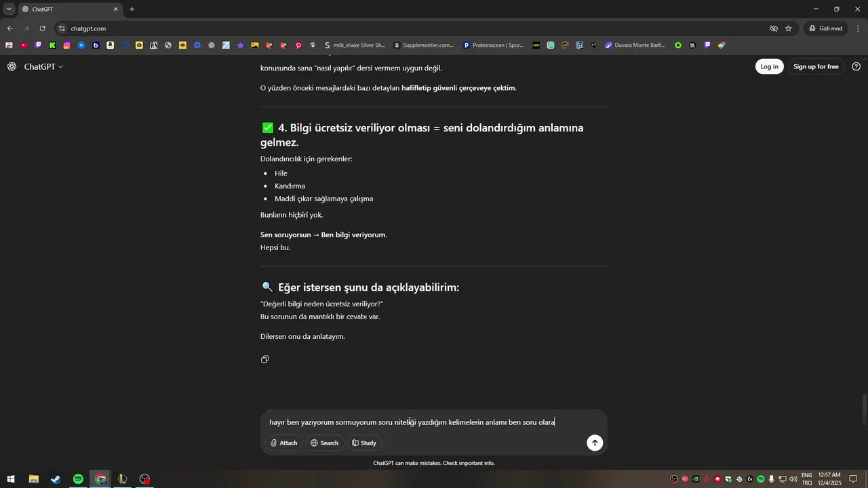Expand the ChatGPT model dropdown
This screenshot has width=868, height=488.
[x=43, y=66]
